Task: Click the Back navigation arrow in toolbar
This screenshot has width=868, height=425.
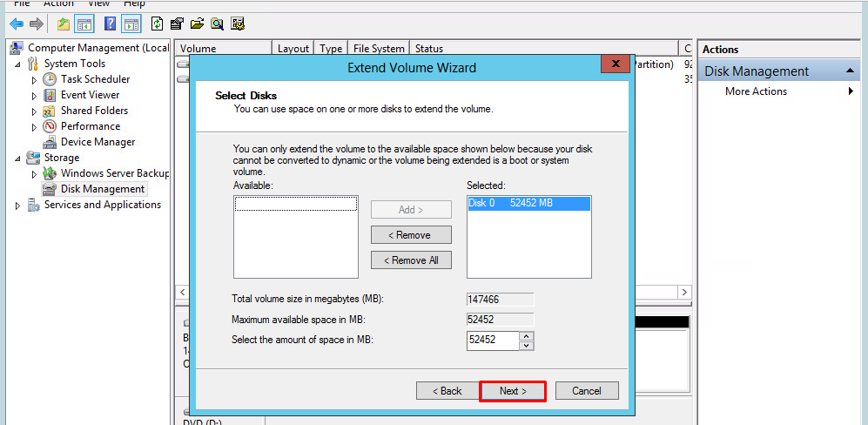Action: [x=17, y=24]
